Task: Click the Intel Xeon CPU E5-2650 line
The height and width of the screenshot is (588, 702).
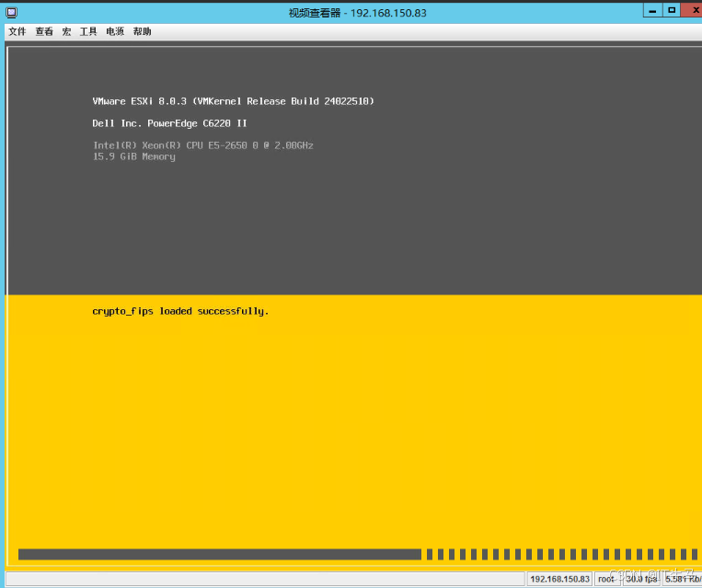Action: pos(202,145)
